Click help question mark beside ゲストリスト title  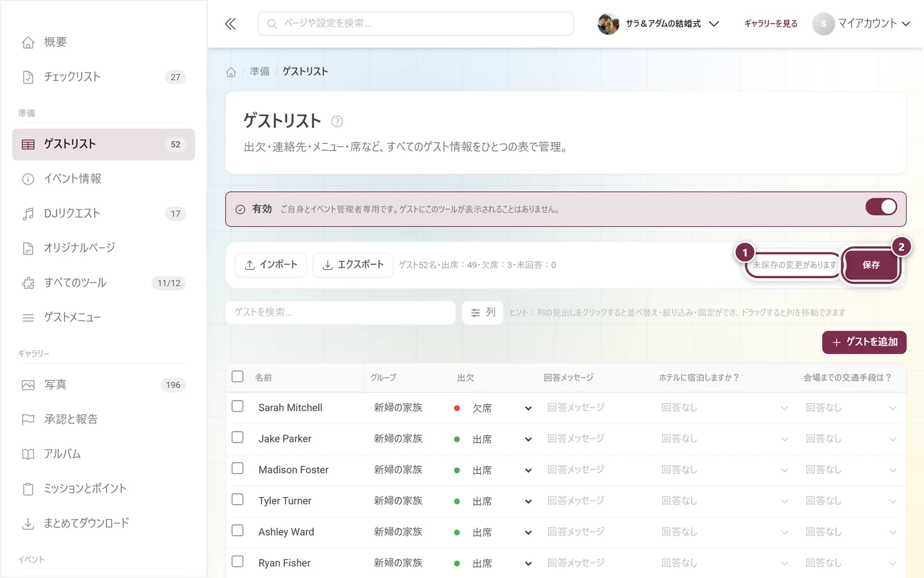click(337, 121)
